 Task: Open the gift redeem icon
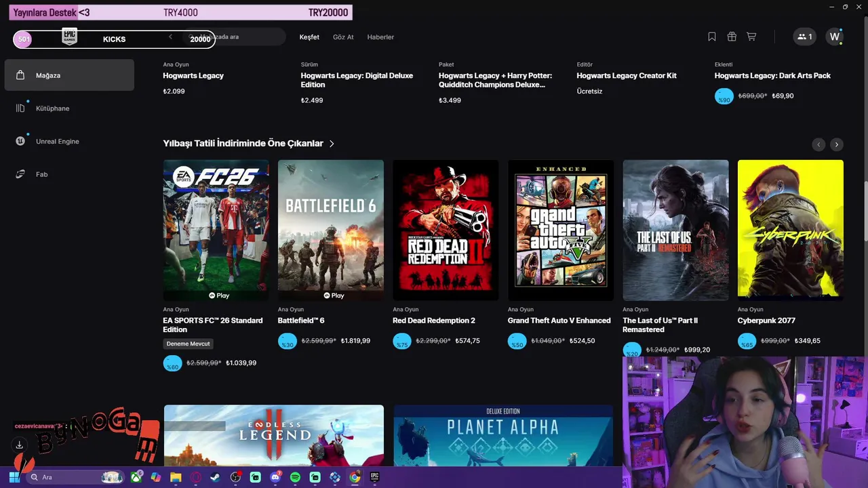[732, 37]
